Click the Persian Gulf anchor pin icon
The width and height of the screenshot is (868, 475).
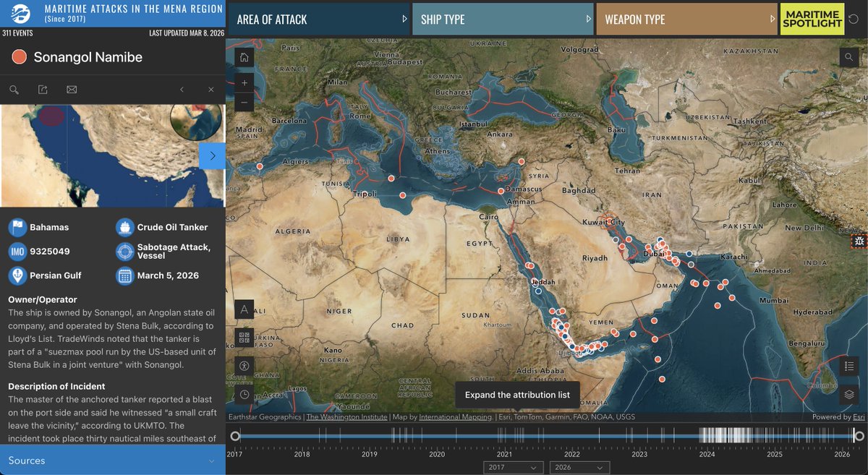(17, 275)
